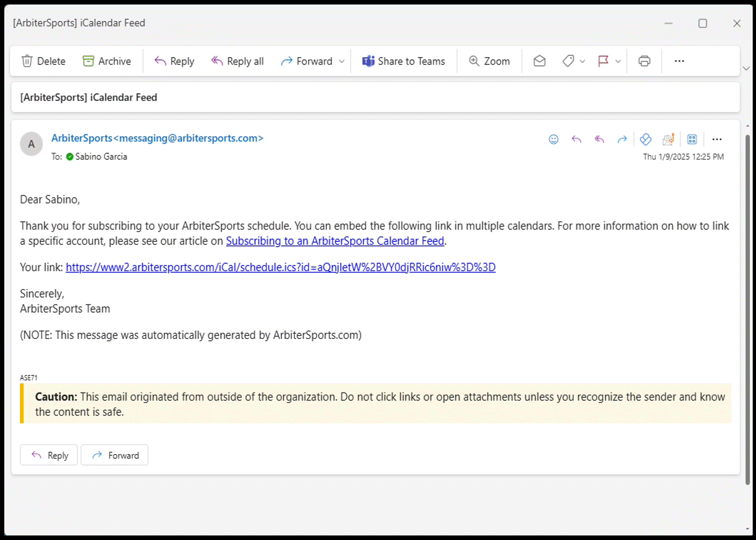Click the vertical scrollbar of the message pane
The width and height of the screenshot is (756, 540).
[747, 310]
